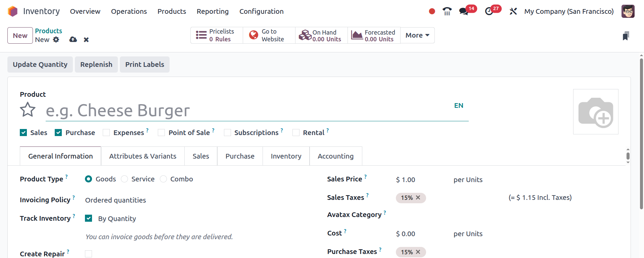Image resolution: width=644 pixels, height=258 pixels.
Task: Click the Print Labels button
Action: [145, 64]
